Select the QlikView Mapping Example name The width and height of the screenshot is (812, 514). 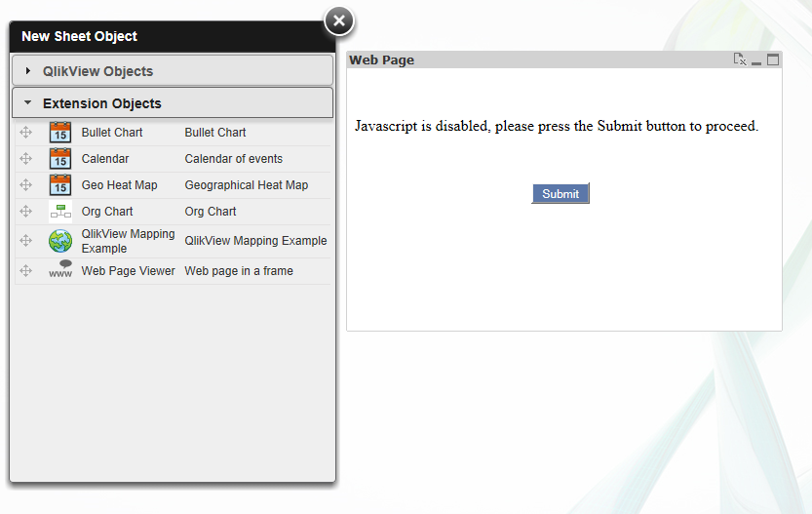[128, 241]
